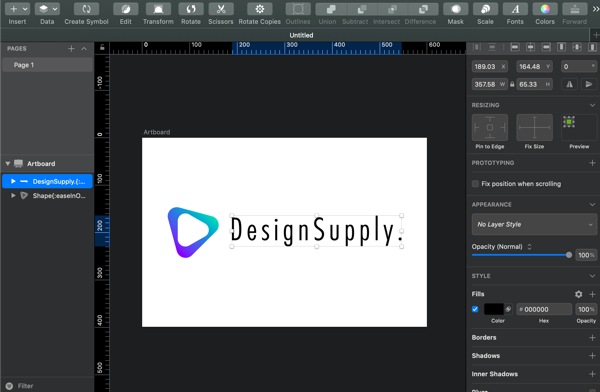Image resolution: width=600 pixels, height=392 pixels.
Task: Flip the layer vertically
Action: tap(589, 84)
